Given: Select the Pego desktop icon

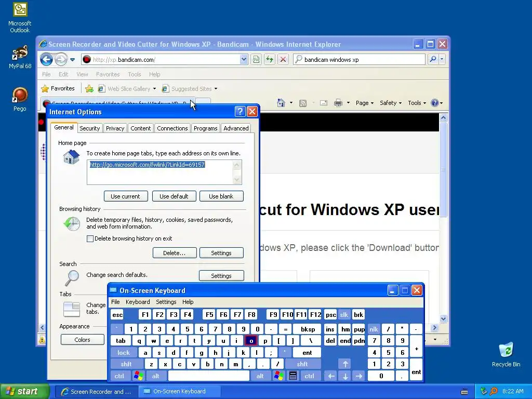Looking at the screenshot, I should pos(20,100).
